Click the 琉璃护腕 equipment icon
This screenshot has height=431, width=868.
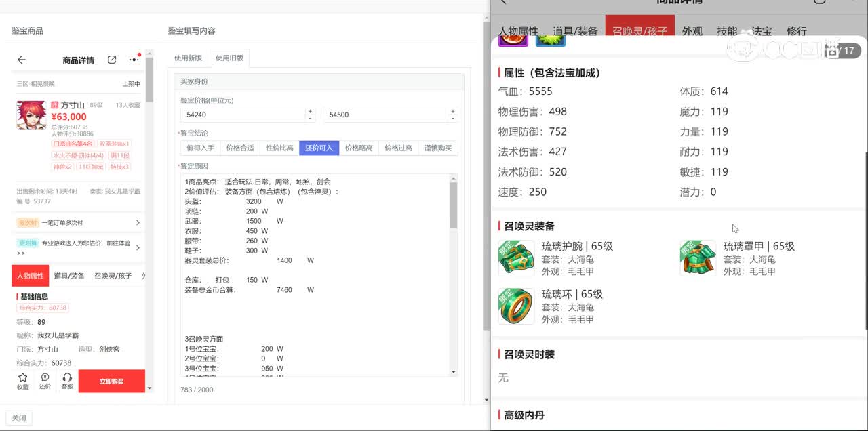click(516, 258)
